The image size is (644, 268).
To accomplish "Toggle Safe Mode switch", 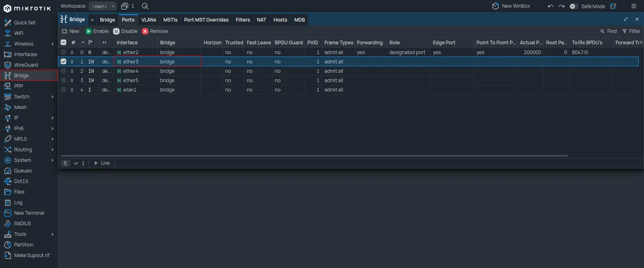I will coord(573,6).
